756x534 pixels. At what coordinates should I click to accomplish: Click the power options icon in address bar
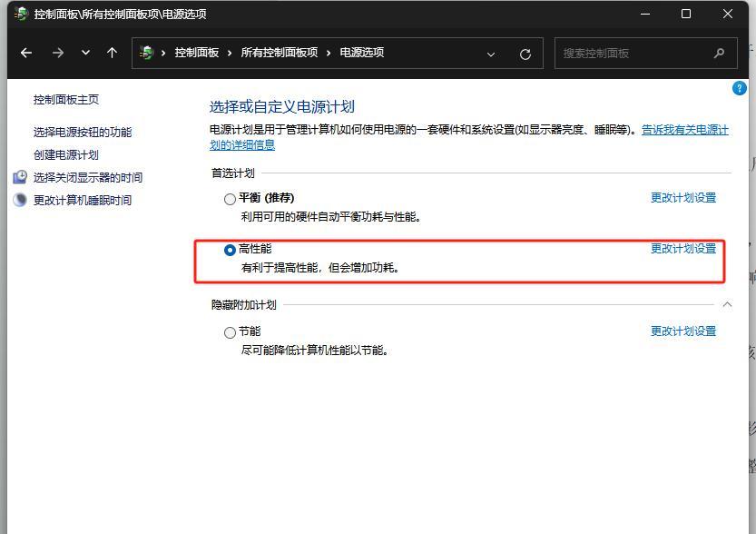147,53
